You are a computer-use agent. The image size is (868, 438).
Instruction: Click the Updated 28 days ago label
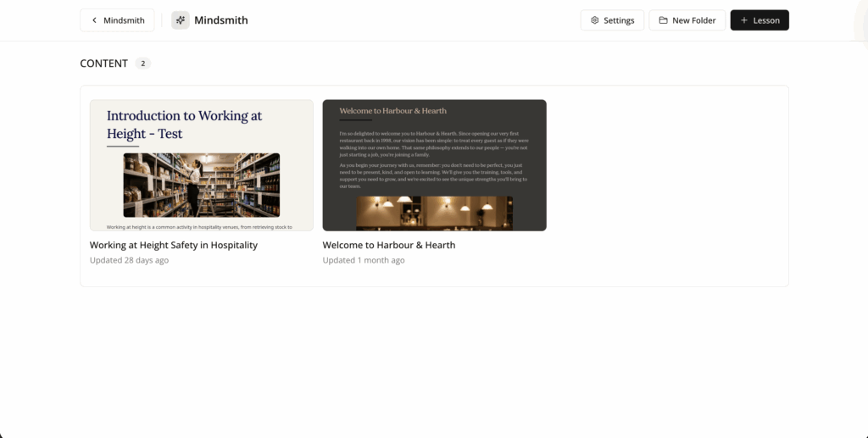[x=129, y=260]
